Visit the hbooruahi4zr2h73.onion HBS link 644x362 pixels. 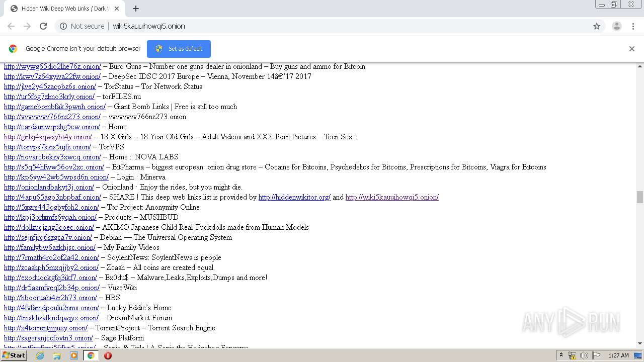point(50,298)
